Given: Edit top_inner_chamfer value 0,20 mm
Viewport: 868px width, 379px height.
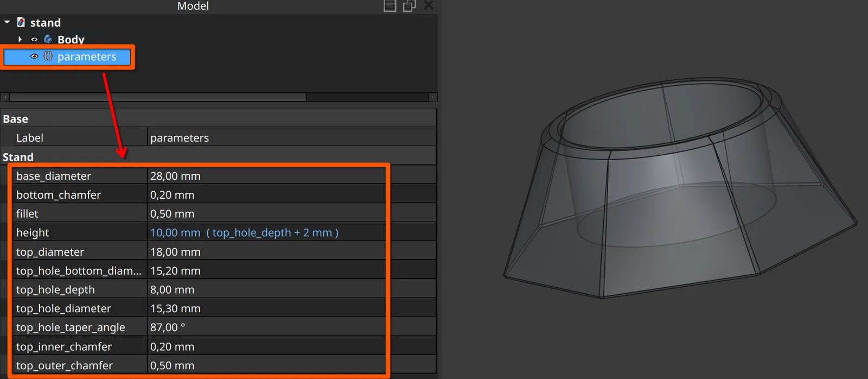Looking at the screenshot, I should [292, 347].
